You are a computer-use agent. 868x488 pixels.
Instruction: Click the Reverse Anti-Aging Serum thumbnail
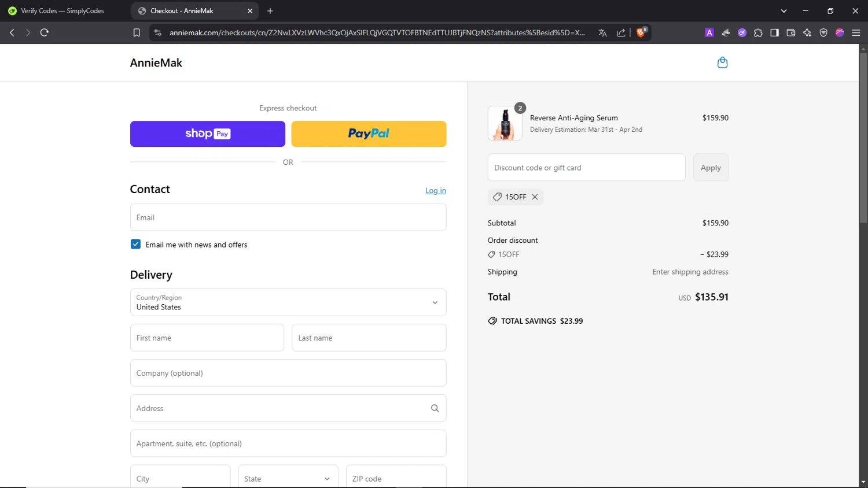[x=505, y=123]
